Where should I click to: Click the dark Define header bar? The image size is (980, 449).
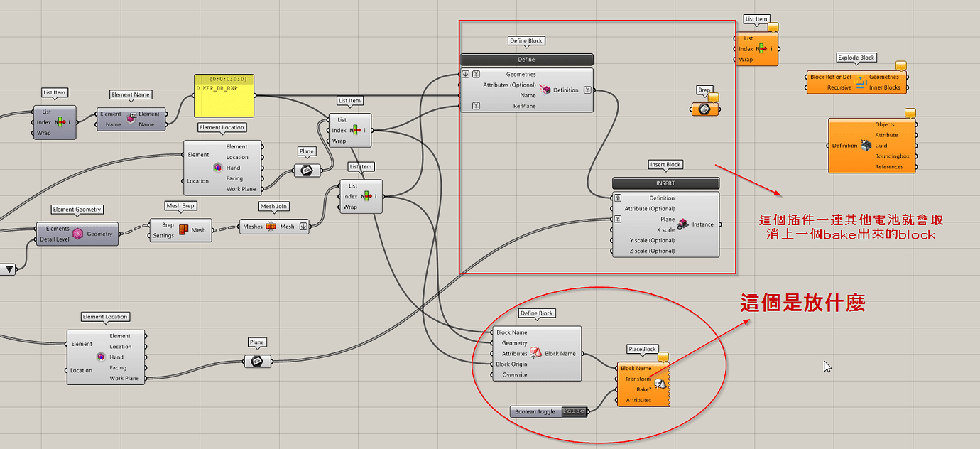[526, 60]
